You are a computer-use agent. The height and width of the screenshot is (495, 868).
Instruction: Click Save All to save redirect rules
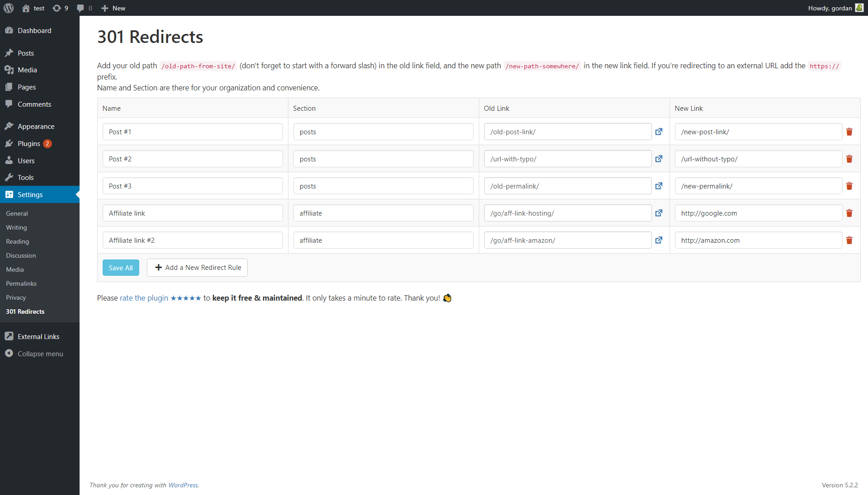[x=120, y=267]
